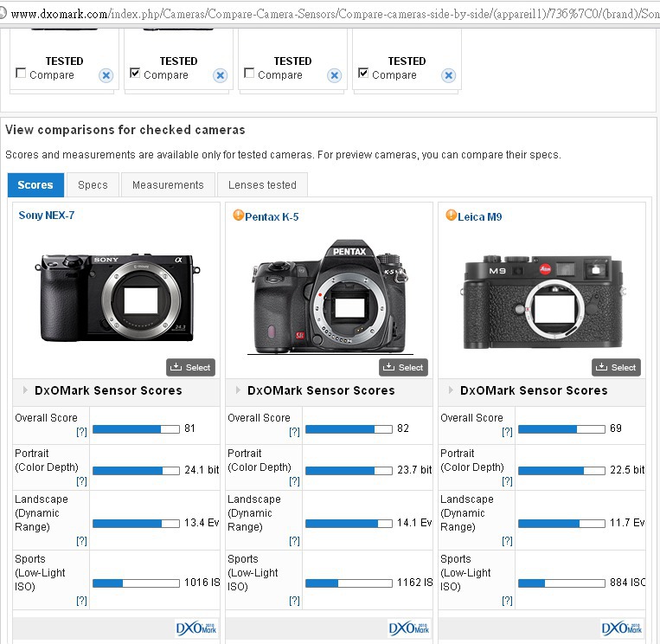
Task: Open Sports help [?] for Leica M9
Action: [507, 601]
